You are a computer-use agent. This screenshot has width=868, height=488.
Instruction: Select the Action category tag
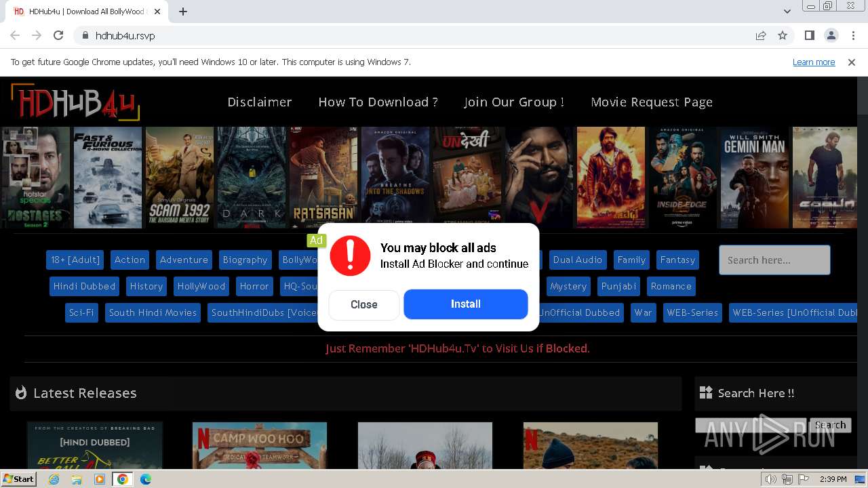coord(130,260)
